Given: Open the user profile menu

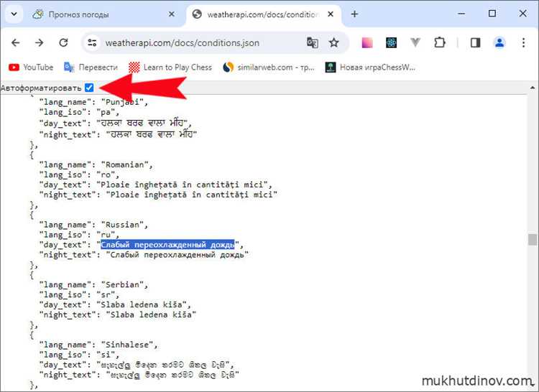Looking at the screenshot, I should click(499, 42).
